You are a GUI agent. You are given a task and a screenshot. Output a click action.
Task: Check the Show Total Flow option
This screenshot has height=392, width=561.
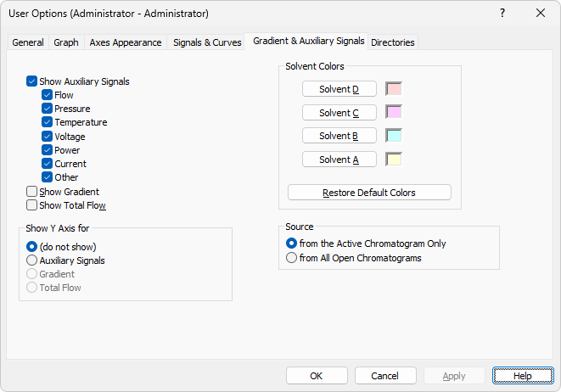[32, 205]
